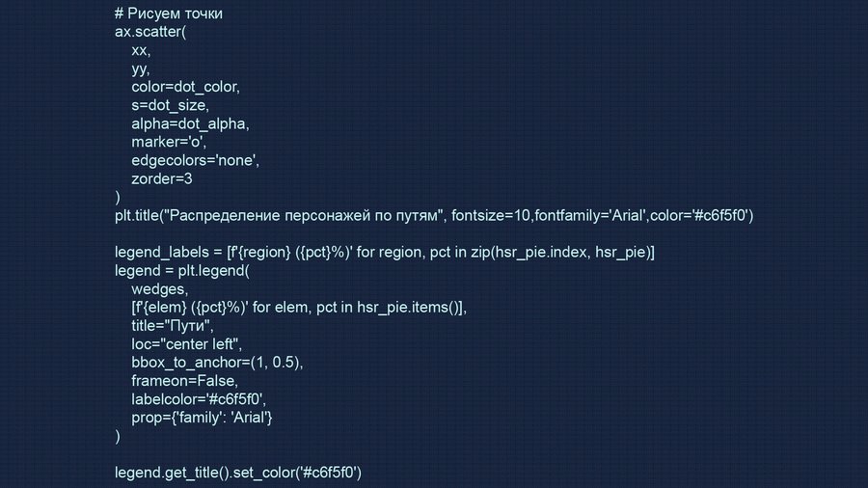Click the loc="center left" argument
This screenshot has width=868, height=488.
click(x=186, y=343)
